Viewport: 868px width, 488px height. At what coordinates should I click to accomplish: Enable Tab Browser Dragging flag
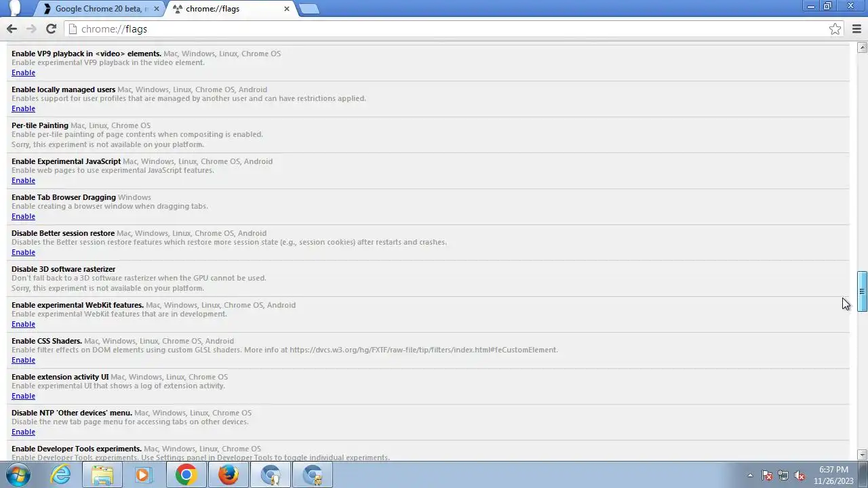click(x=23, y=216)
